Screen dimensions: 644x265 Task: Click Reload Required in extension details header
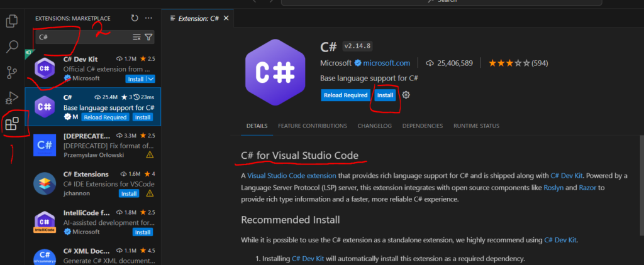(345, 95)
